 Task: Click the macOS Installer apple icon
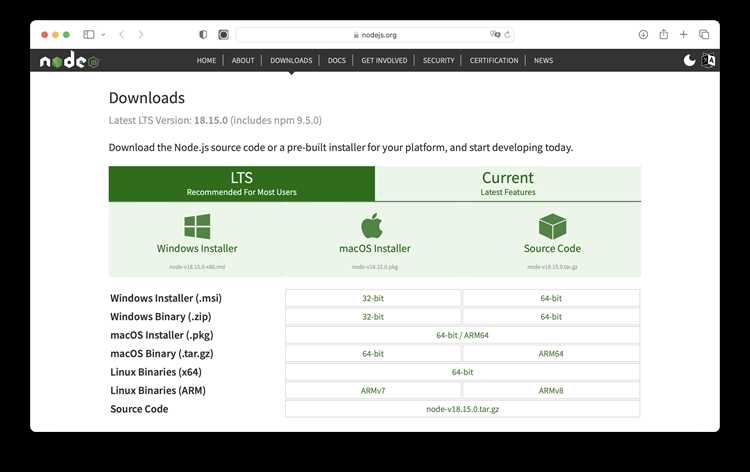tap(372, 225)
